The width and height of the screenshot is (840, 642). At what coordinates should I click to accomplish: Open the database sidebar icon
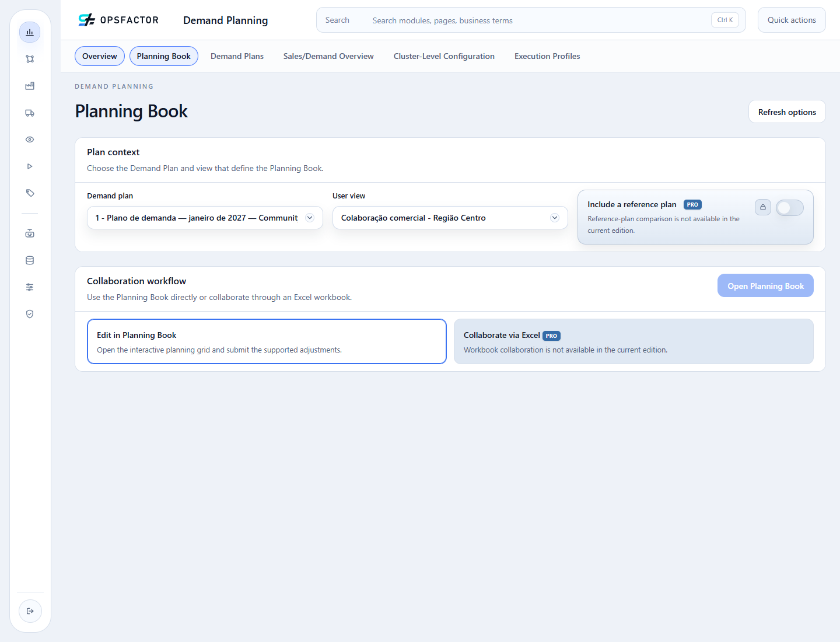click(30, 260)
